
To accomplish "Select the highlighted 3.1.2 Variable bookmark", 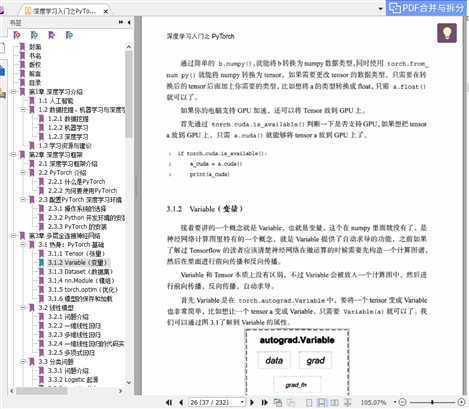I will pos(77,262).
